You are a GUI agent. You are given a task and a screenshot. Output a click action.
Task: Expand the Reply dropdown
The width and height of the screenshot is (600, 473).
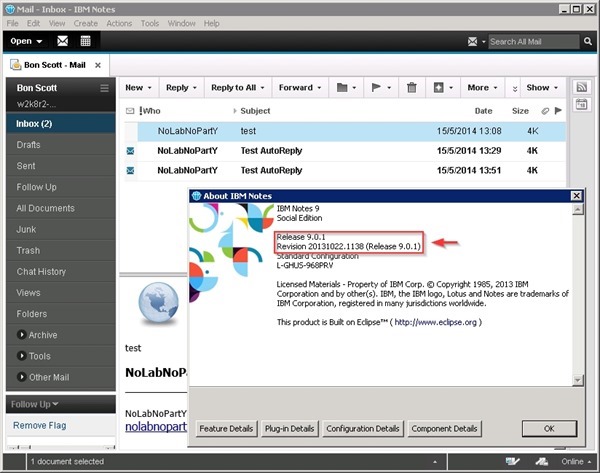coord(195,88)
